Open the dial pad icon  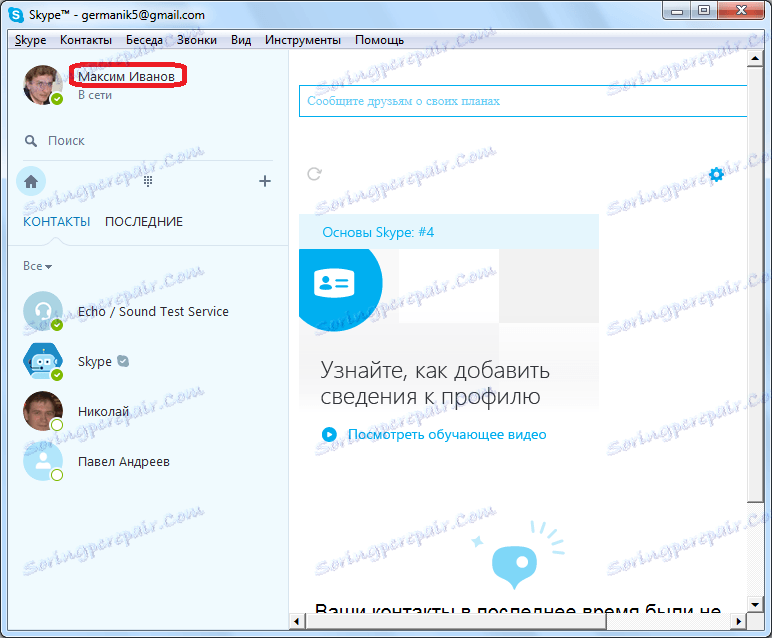pyautogui.click(x=148, y=181)
